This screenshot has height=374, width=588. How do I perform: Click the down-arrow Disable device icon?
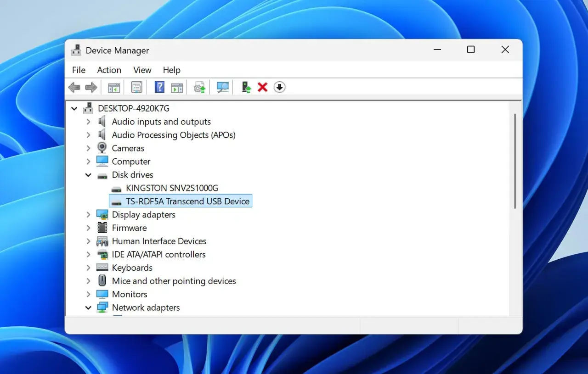pos(280,87)
